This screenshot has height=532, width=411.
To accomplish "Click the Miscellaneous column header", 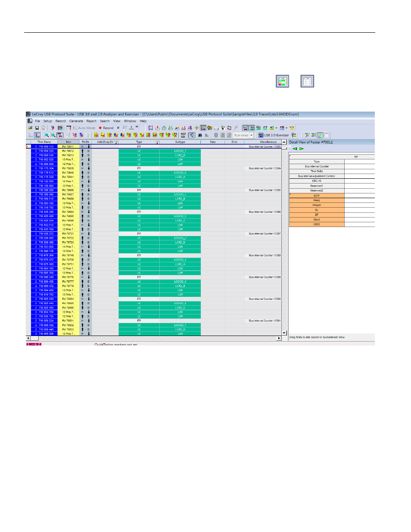I will tap(268, 142).
